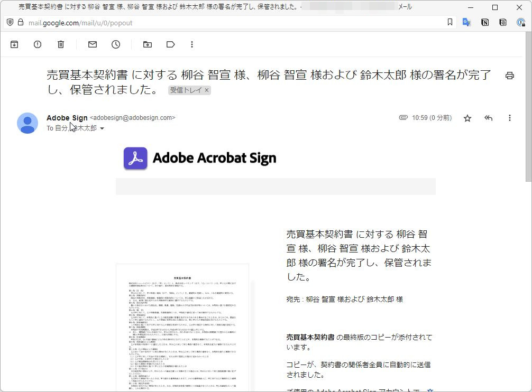This screenshot has height=392, width=532.
Task: Report the email as spam
Action: tap(37, 44)
